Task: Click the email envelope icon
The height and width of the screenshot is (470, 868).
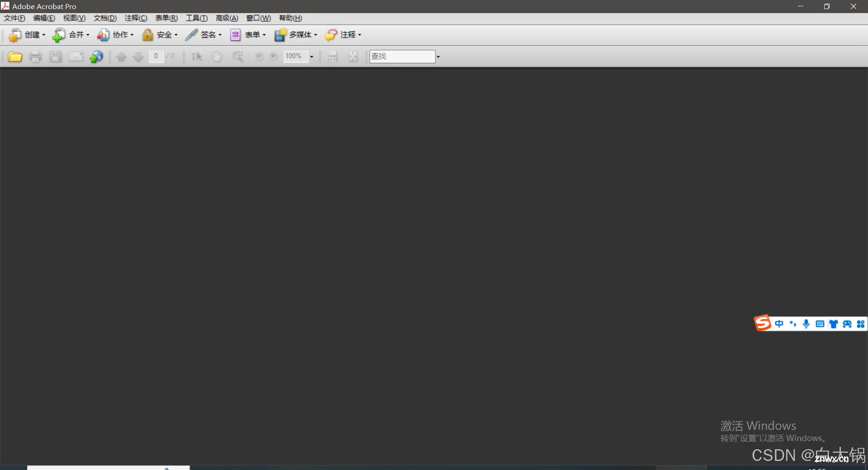Action: click(76, 56)
